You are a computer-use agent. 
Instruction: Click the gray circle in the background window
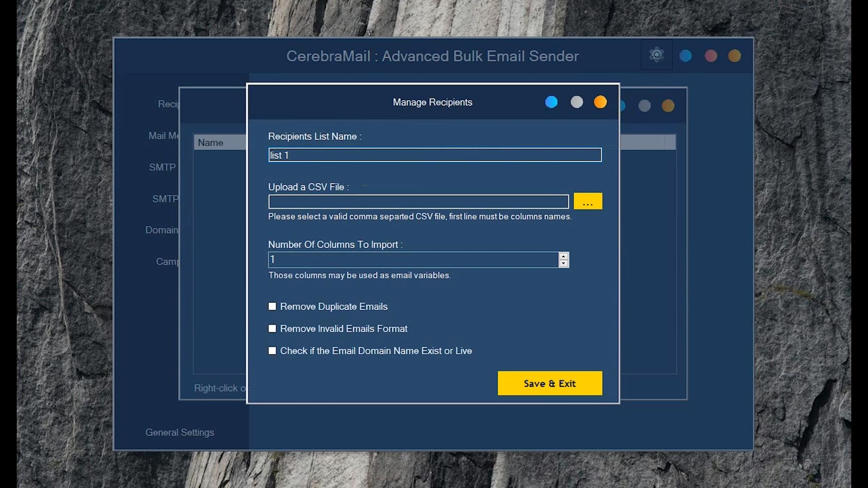(644, 106)
